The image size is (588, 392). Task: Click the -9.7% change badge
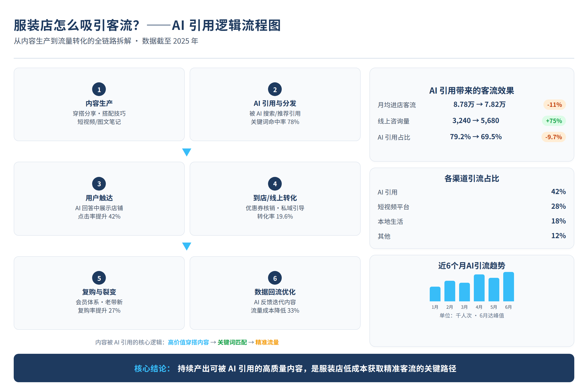553,137
